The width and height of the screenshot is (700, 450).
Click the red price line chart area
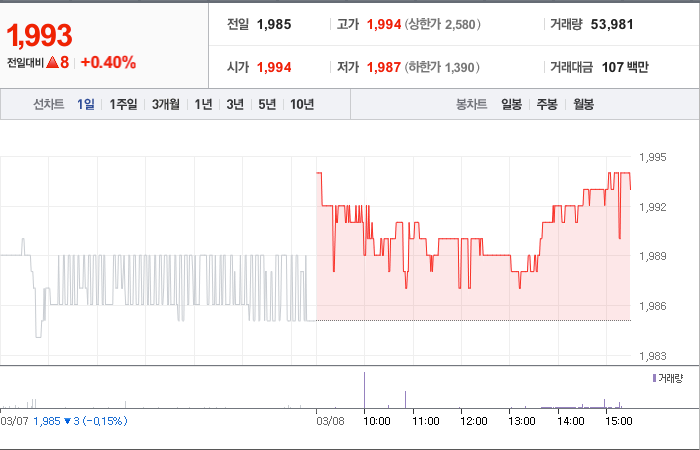click(473, 246)
